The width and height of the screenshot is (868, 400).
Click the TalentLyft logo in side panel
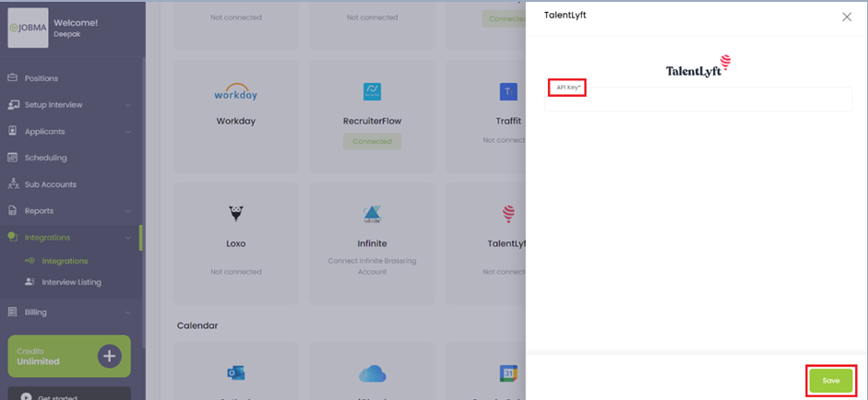click(x=698, y=65)
